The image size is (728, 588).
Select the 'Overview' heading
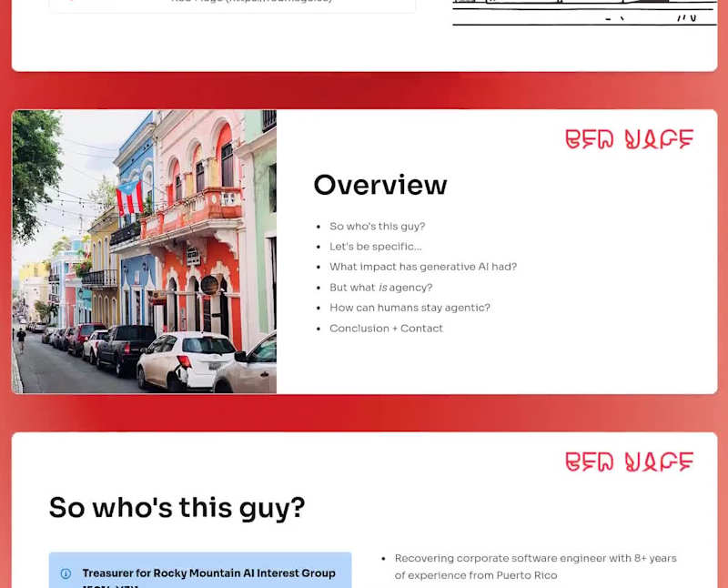tap(380, 185)
